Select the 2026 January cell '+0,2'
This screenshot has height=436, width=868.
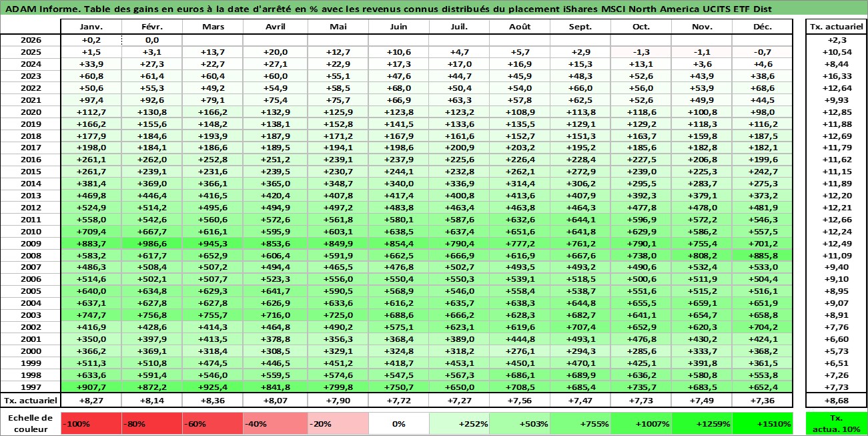[x=91, y=40]
